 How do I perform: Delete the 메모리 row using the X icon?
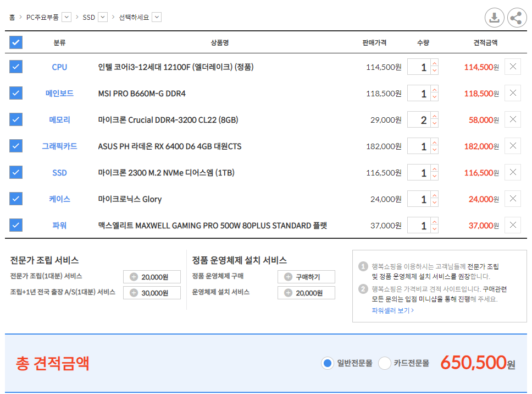513,119
